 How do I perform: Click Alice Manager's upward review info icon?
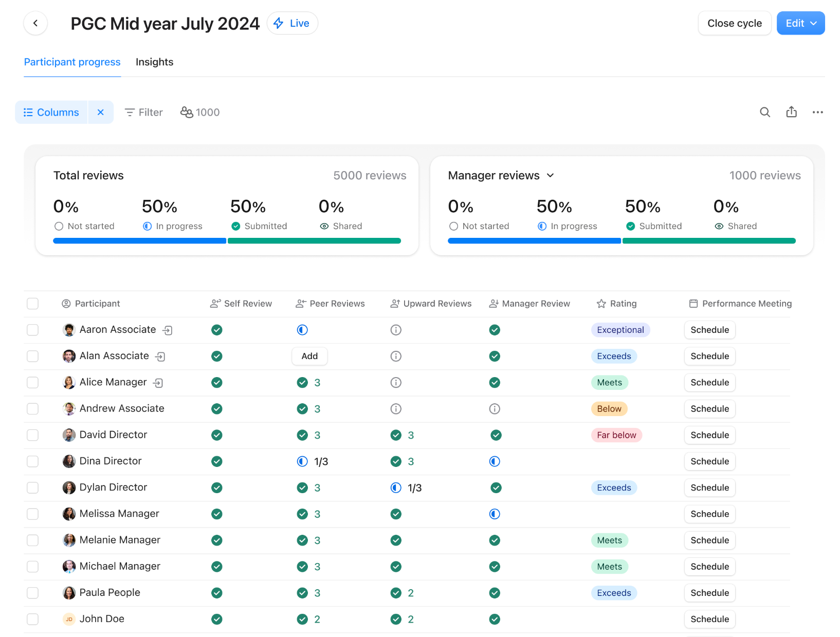pos(396,382)
